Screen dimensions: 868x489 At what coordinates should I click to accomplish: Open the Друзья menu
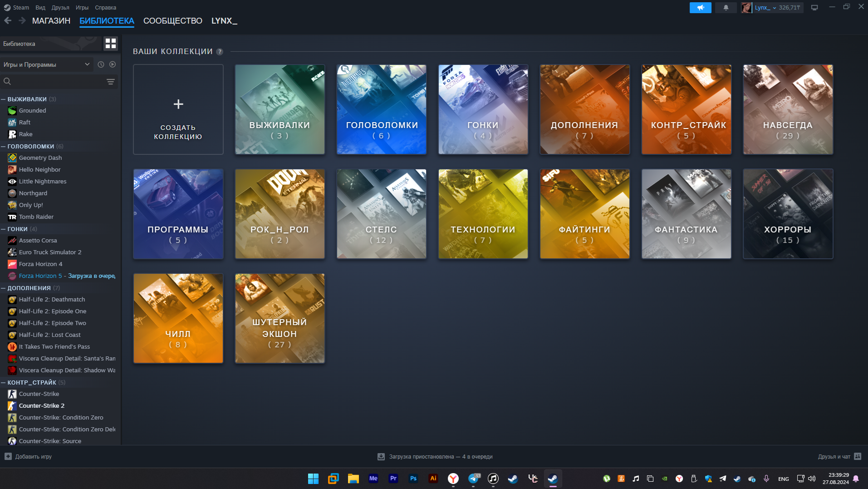60,7
